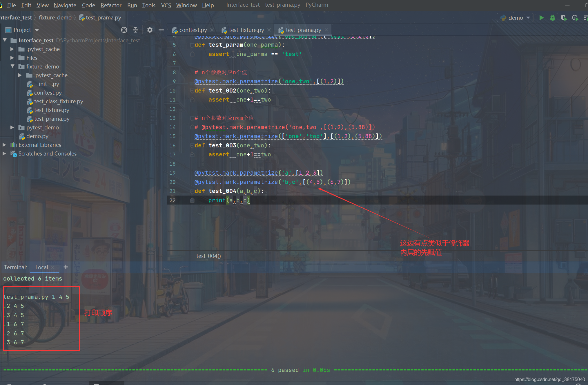The image size is (588, 385).
Task: Open the Code menu
Action: (88, 5)
